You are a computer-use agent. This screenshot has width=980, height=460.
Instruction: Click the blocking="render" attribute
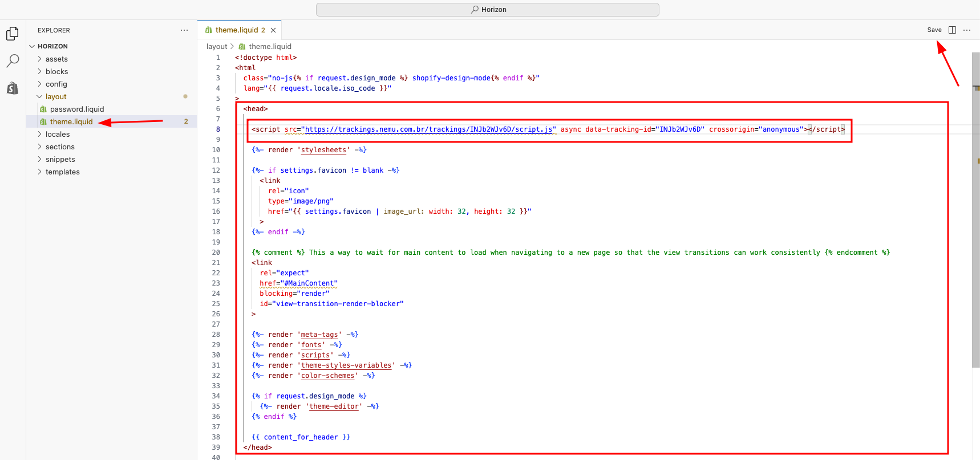[295, 294]
